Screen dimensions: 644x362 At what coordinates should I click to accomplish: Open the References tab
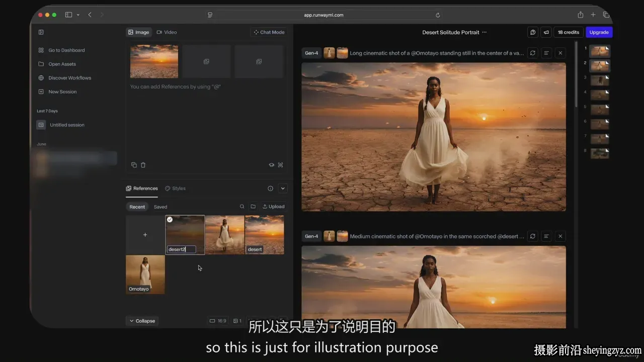142,189
